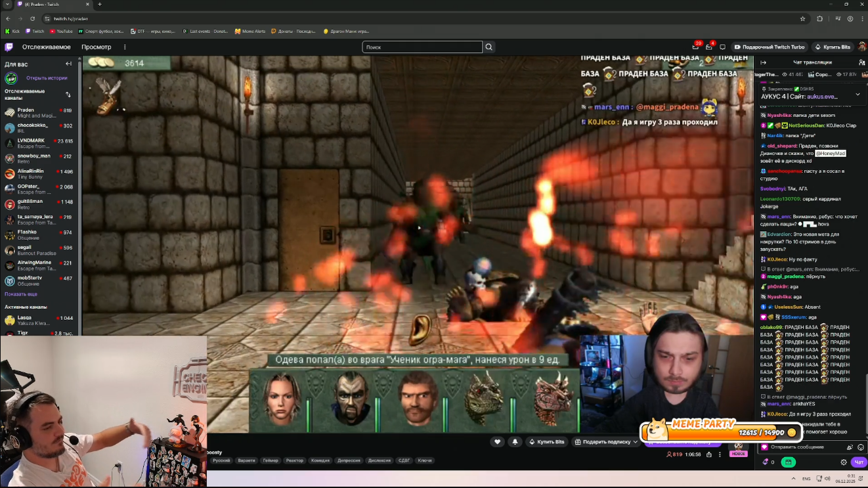Open the three-dot menu beside Просмотр
Image resolution: width=868 pixels, height=488 pixels.
click(125, 47)
